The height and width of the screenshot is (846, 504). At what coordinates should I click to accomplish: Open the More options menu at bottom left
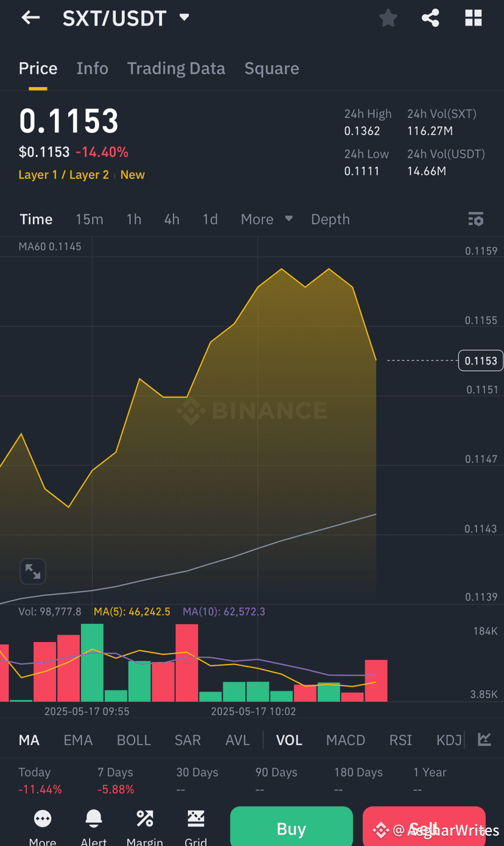(x=42, y=820)
